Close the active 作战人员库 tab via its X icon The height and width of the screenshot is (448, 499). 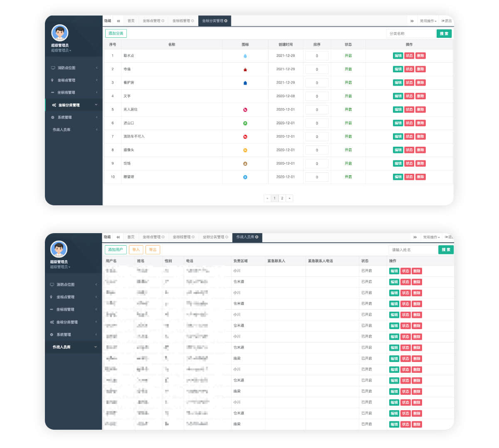(x=257, y=237)
